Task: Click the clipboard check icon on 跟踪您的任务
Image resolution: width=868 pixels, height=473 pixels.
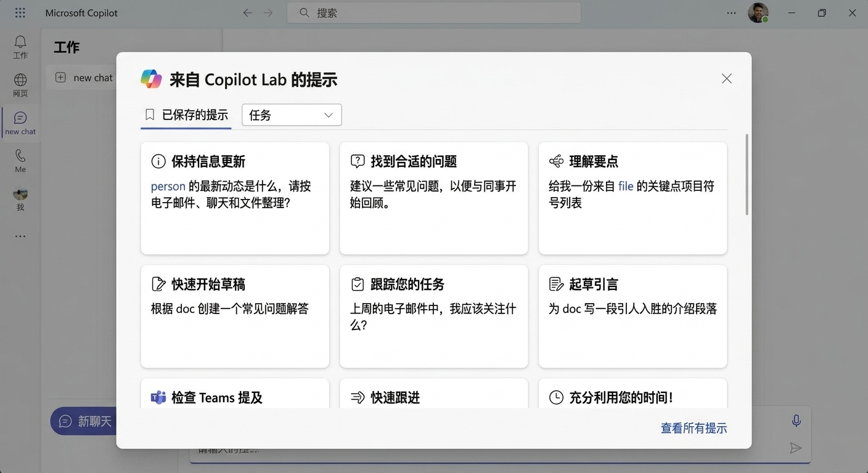Action: [358, 284]
